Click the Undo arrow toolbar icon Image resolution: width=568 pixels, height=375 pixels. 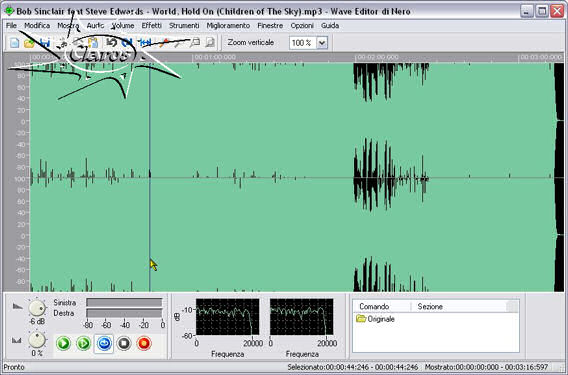coord(112,42)
